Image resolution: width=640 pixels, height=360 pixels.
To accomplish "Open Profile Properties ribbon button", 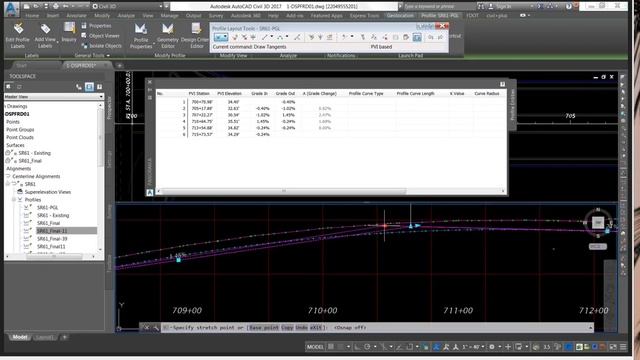I will [x=141, y=36].
